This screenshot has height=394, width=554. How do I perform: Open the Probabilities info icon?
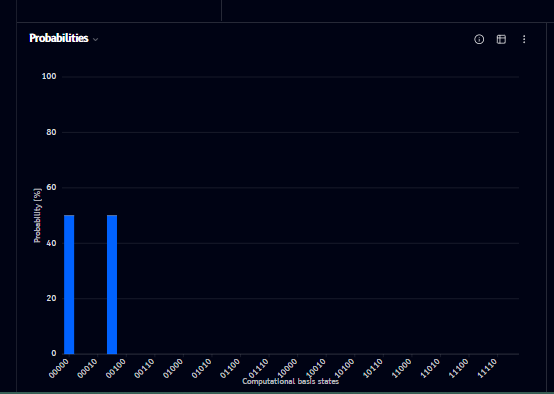(x=479, y=39)
